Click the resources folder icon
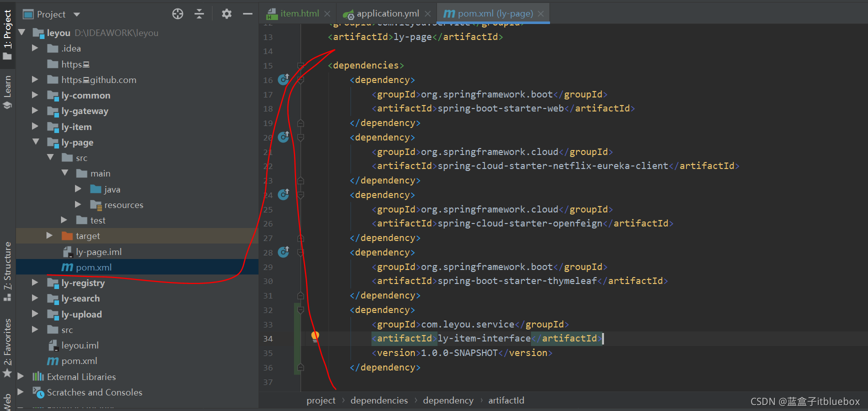 [x=96, y=204]
